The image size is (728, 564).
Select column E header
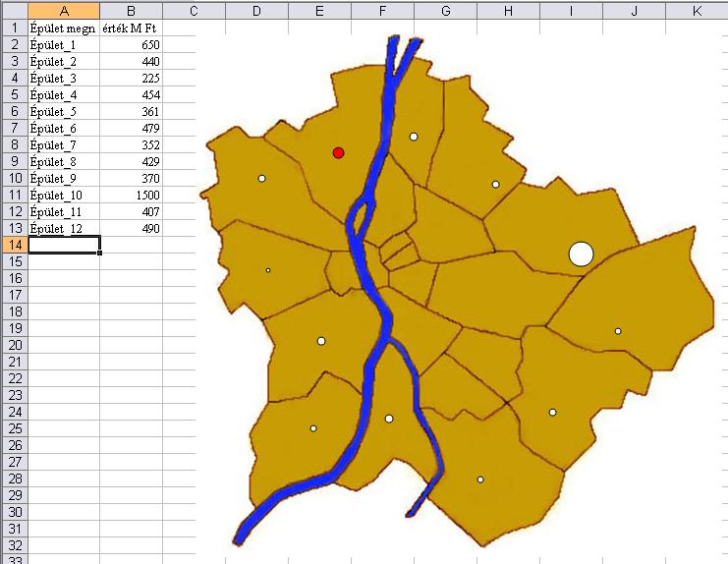coord(320,11)
